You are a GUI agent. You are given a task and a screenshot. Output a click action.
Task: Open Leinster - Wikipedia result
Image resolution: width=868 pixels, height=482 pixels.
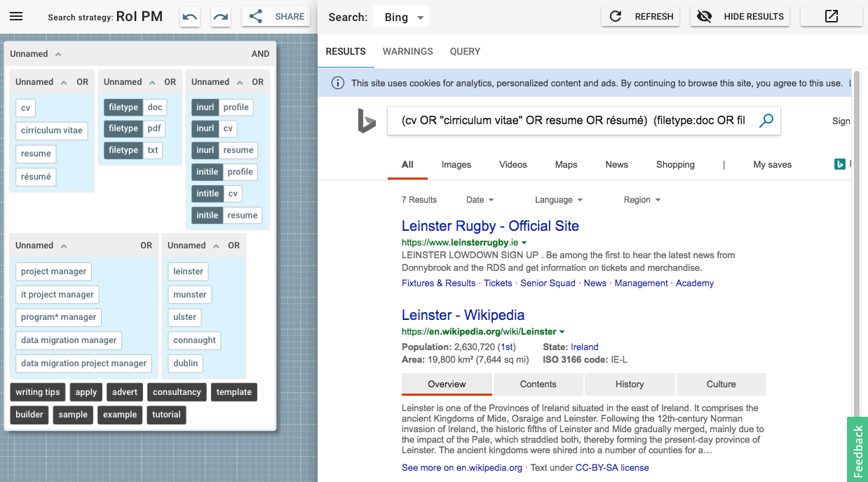point(463,315)
